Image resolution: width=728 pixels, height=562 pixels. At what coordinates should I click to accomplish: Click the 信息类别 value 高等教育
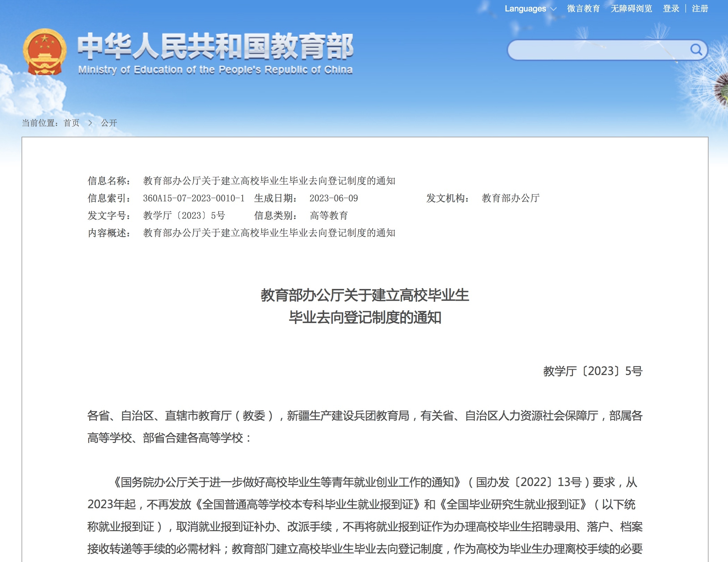tap(329, 216)
